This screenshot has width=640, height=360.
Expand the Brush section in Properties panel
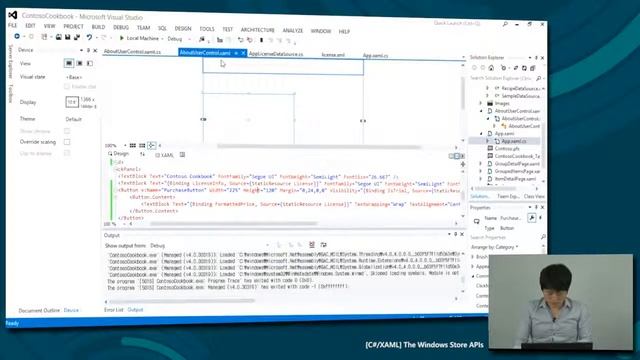[473, 257]
